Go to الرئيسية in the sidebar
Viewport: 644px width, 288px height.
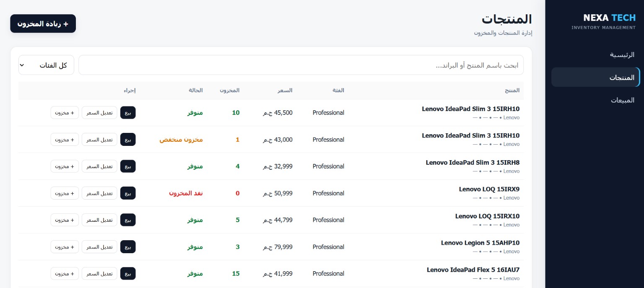point(622,54)
